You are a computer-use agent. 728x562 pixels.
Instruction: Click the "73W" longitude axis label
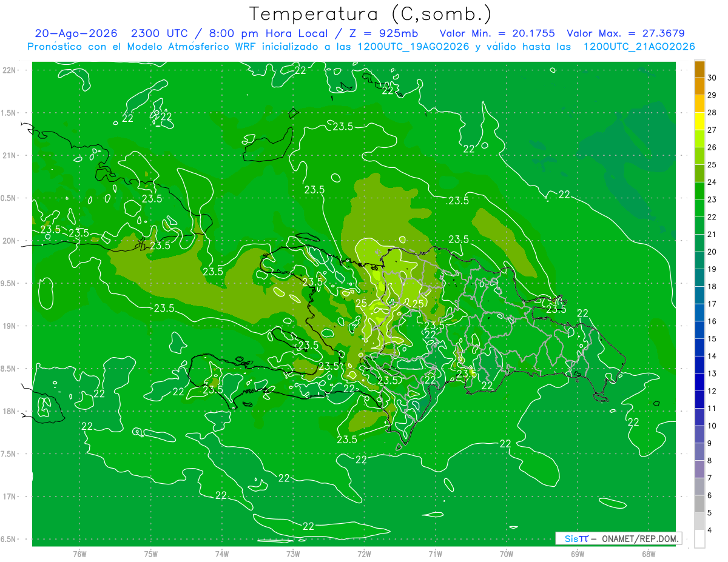tap(293, 554)
